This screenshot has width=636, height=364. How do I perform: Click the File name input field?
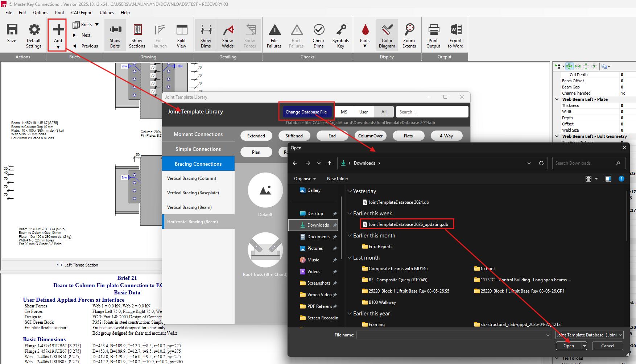(x=453, y=335)
